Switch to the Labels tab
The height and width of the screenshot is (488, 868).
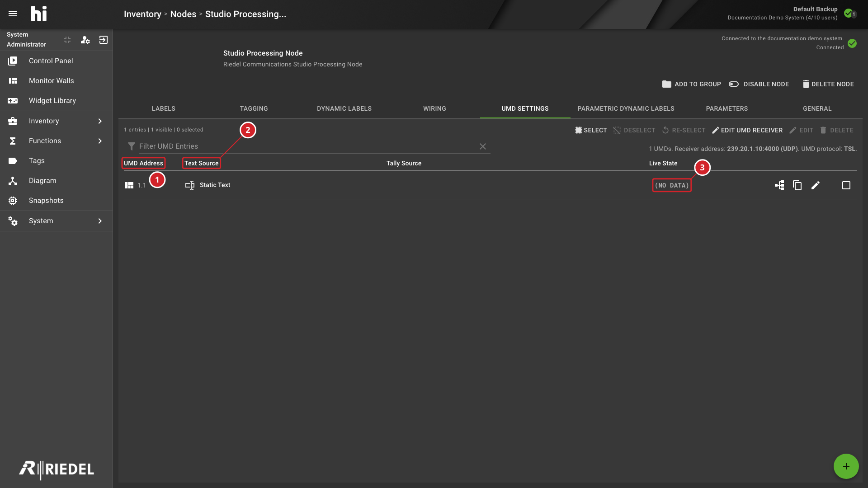tap(164, 108)
